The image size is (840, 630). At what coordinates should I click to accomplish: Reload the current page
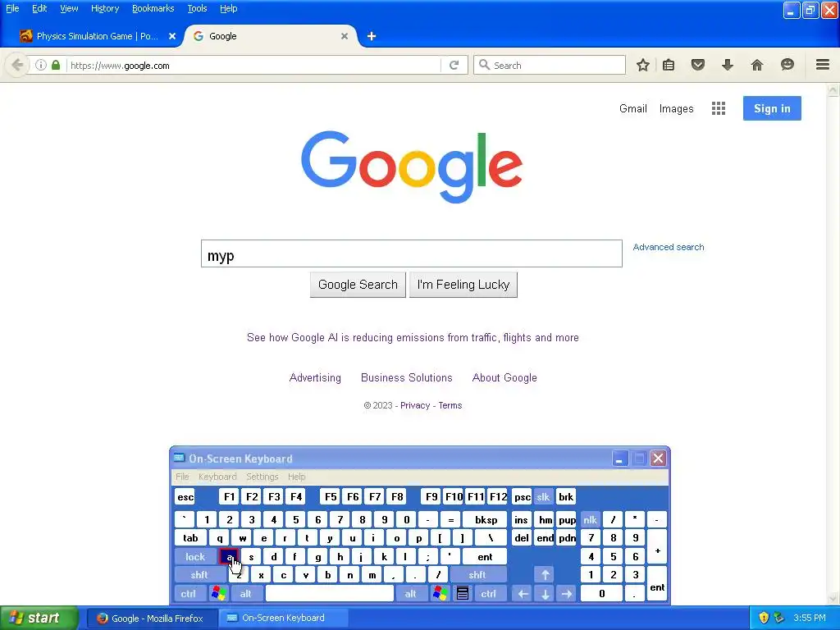click(x=454, y=65)
